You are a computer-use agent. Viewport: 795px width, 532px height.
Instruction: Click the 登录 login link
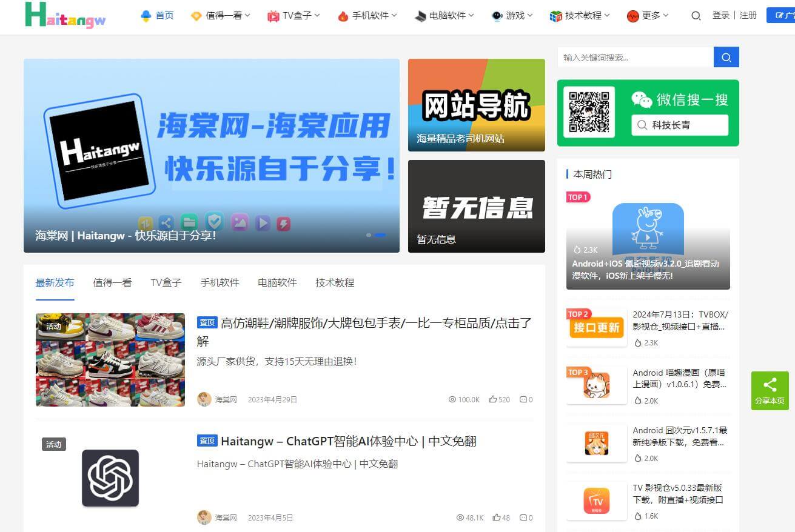pos(720,15)
